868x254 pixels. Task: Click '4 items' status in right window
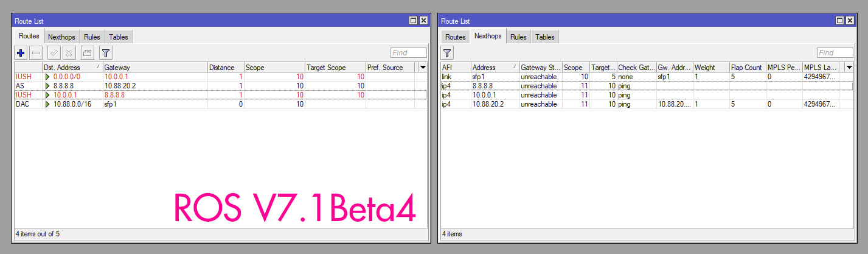tap(452, 233)
